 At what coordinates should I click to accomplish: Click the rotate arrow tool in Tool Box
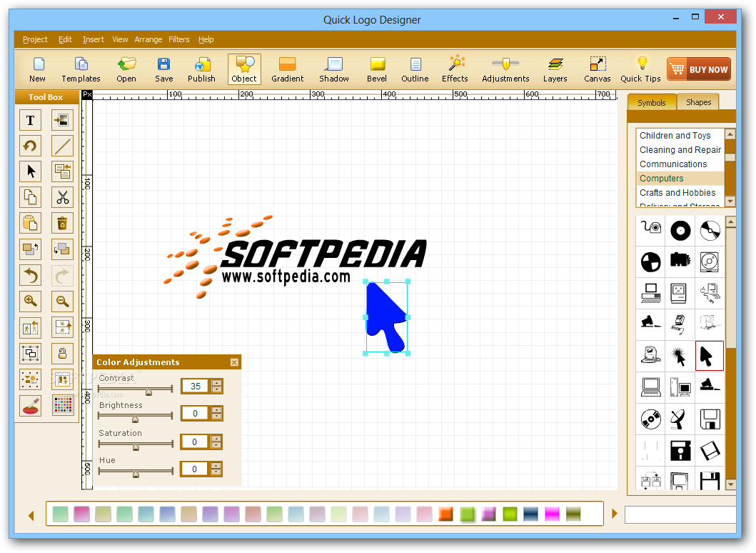coord(31,146)
